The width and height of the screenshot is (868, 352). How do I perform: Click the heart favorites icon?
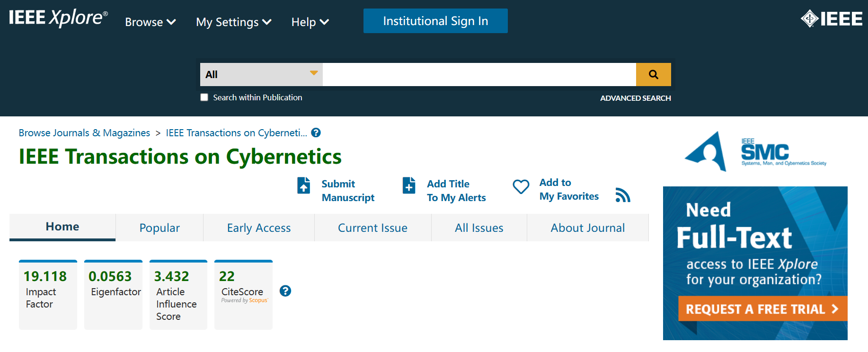[521, 187]
